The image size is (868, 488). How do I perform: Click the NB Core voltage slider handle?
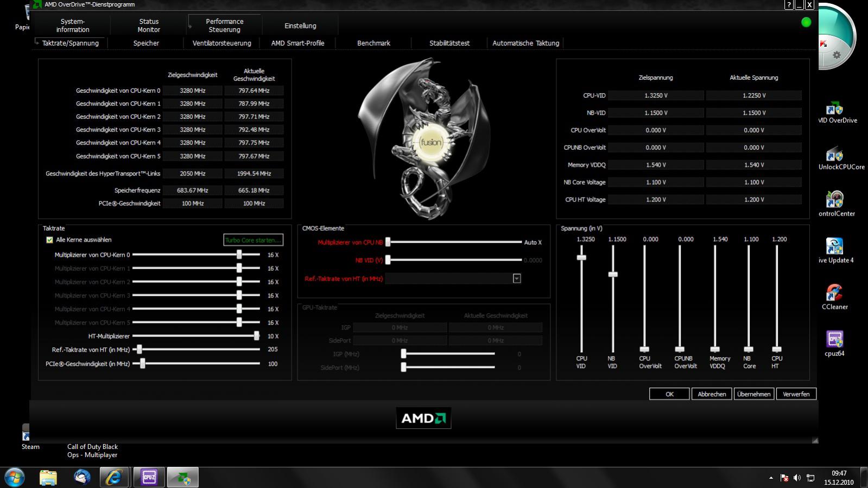(x=749, y=349)
